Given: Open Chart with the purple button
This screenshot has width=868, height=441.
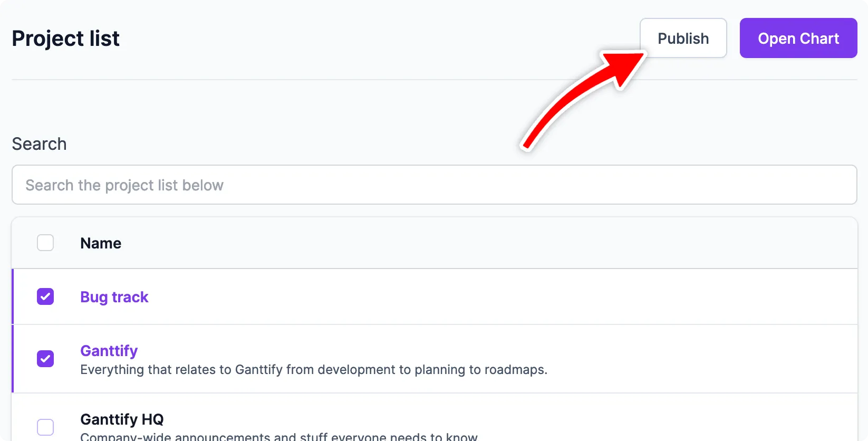Looking at the screenshot, I should [798, 38].
